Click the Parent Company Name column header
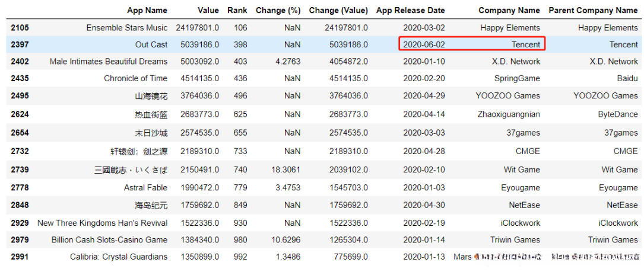Screen dimensions: 644x272 pyautogui.click(x=593, y=11)
